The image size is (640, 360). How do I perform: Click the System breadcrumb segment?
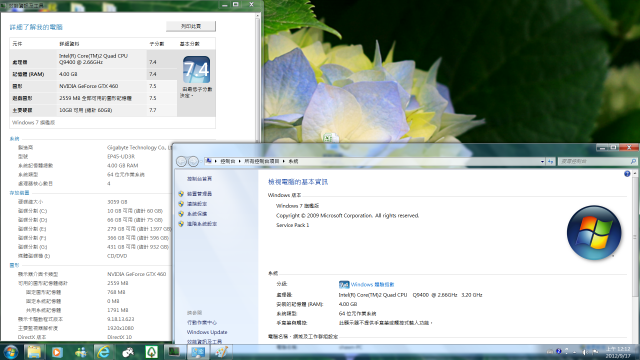tap(293, 162)
